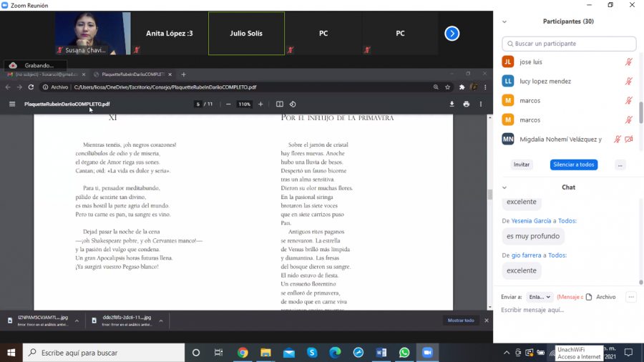Open the notifications action center
The width and height of the screenshot is (644, 362).
(628, 353)
